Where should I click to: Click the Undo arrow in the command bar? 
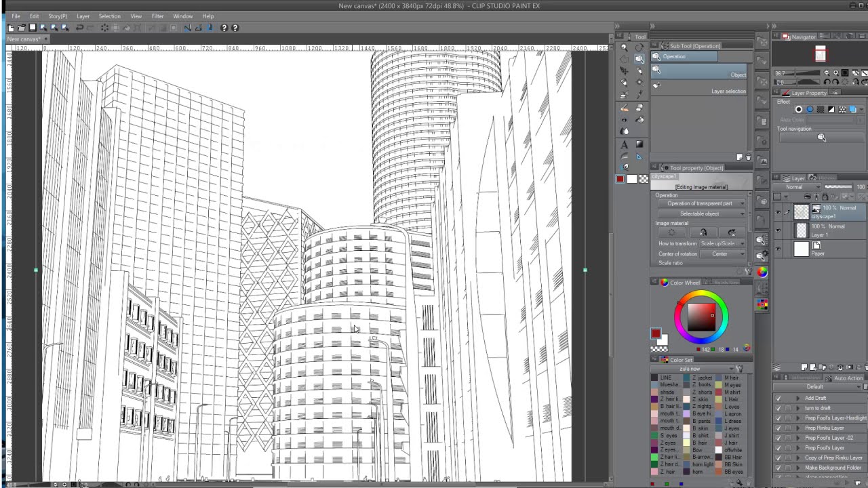(79, 28)
